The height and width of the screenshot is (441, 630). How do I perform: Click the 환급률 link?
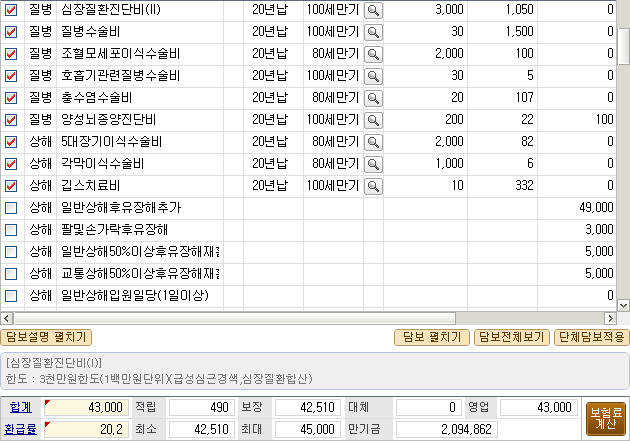click(x=20, y=430)
